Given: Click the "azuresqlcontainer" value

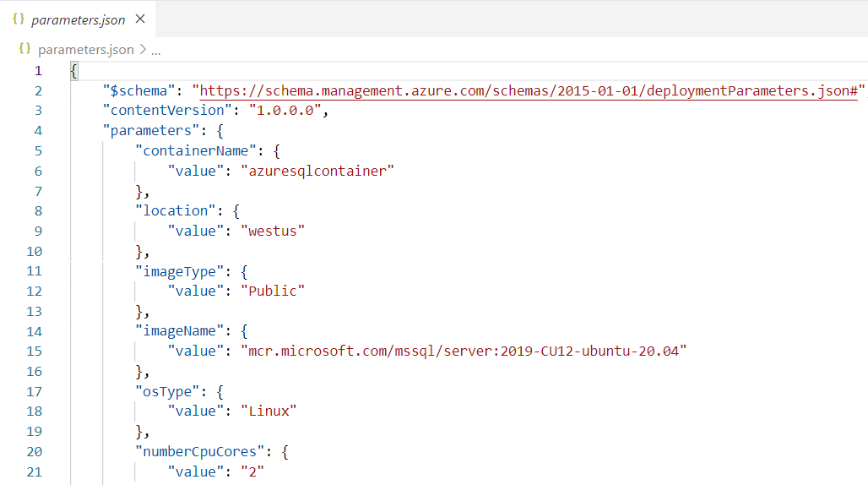Looking at the screenshot, I should 317,171.
